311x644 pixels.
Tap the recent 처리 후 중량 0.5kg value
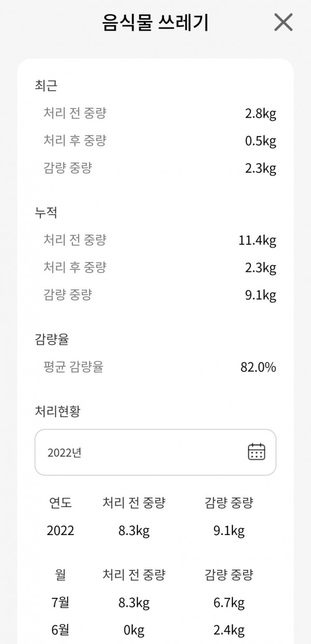pyautogui.click(x=261, y=141)
